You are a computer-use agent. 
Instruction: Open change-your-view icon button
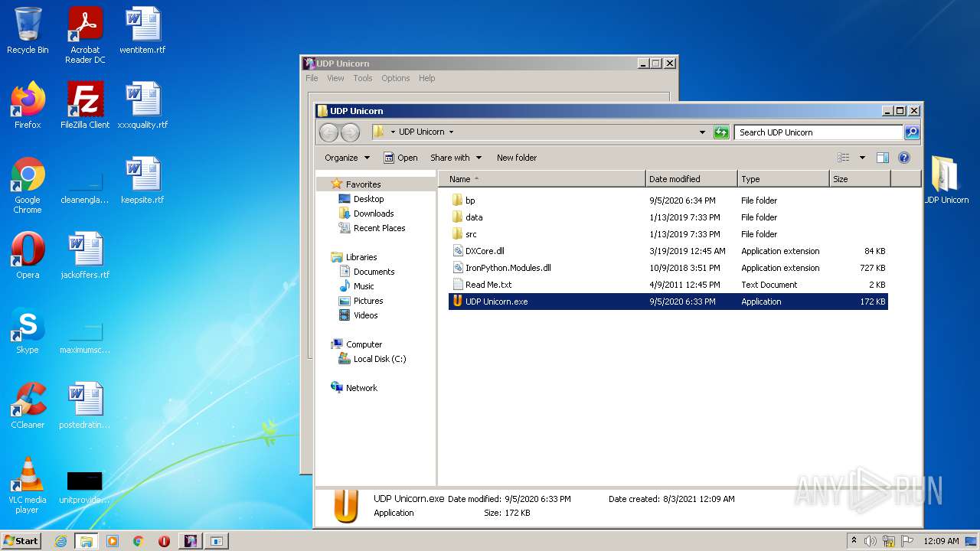click(843, 158)
